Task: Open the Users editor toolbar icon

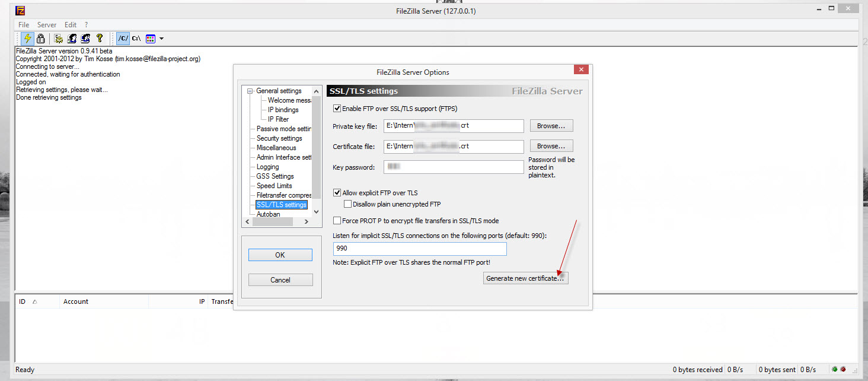Action: [72, 39]
